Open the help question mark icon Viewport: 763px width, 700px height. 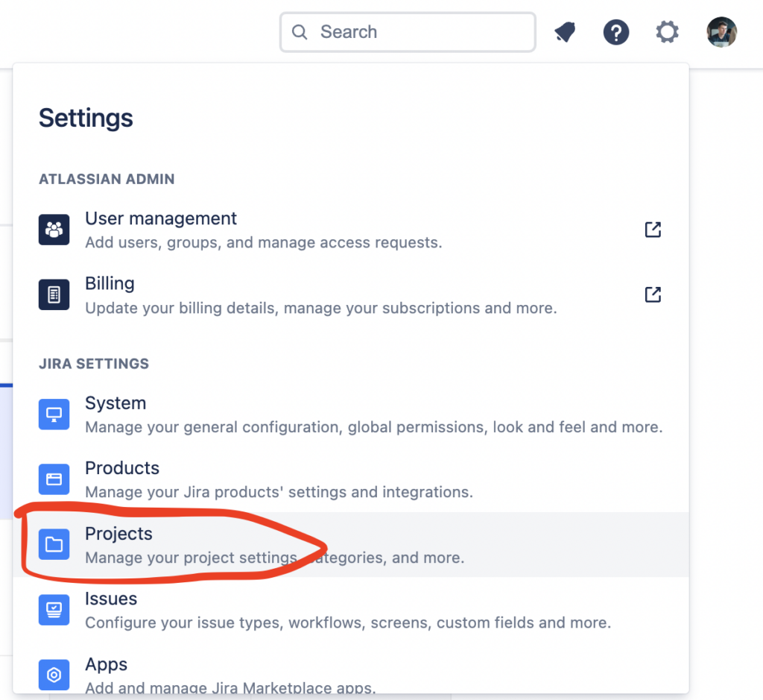click(616, 32)
